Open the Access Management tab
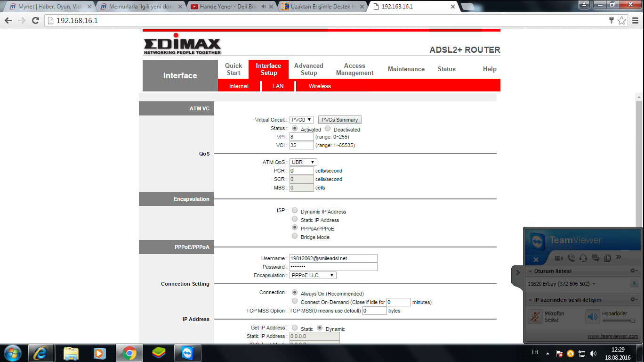This screenshot has height=362, width=644. coord(354,69)
